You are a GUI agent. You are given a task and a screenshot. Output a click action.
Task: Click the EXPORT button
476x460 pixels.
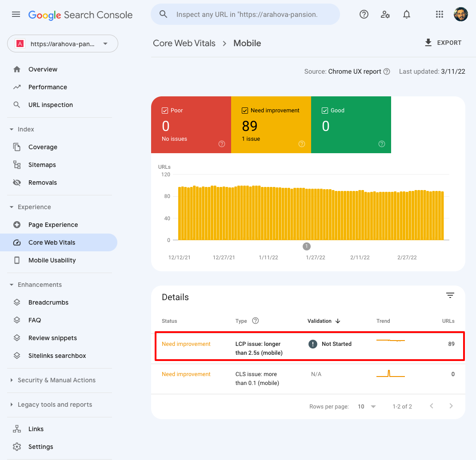[x=443, y=43]
